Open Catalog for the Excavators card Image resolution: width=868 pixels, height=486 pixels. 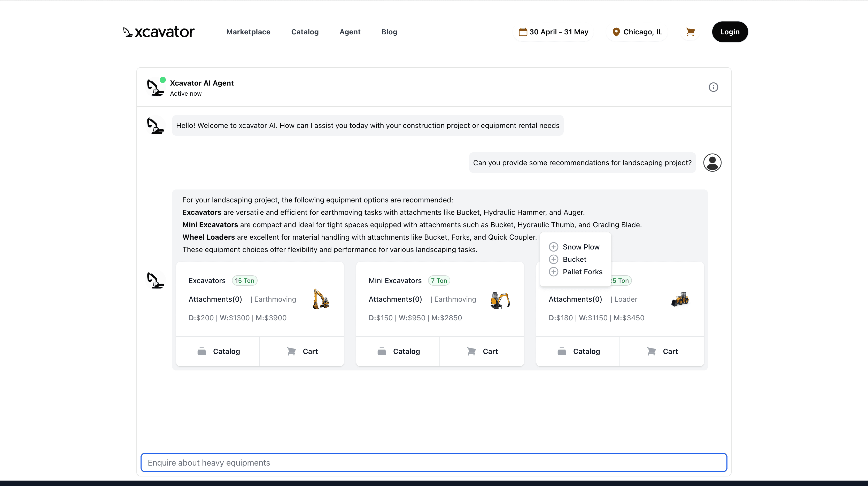pyautogui.click(x=218, y=351)
